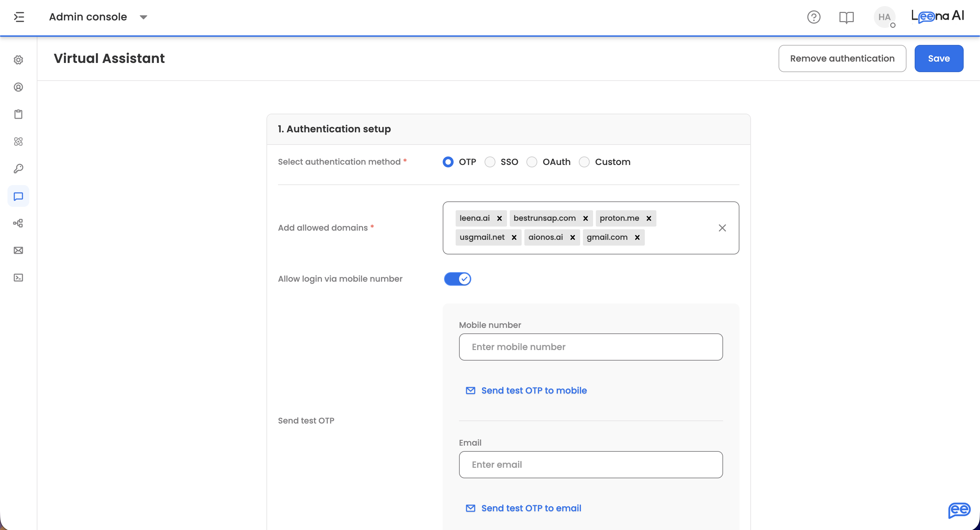The image size is (980, 530).
Task: Open the help question mark icon
Action: click(x=814, y=17)
